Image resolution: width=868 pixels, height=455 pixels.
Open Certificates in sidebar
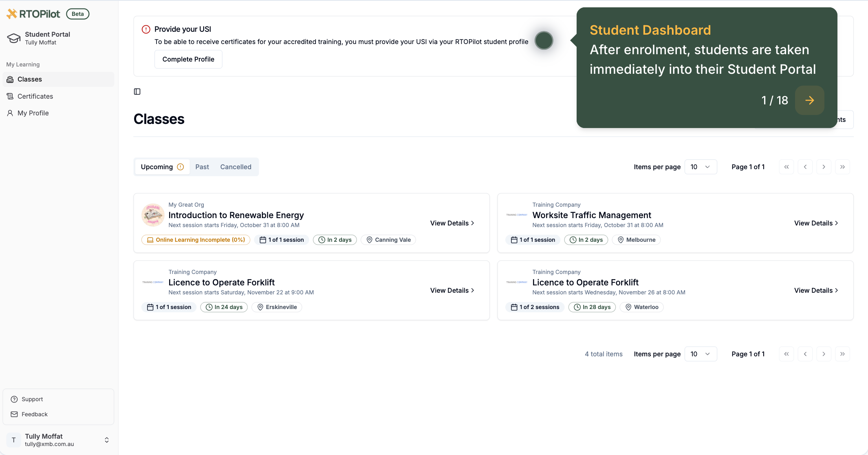click(35, 96)
